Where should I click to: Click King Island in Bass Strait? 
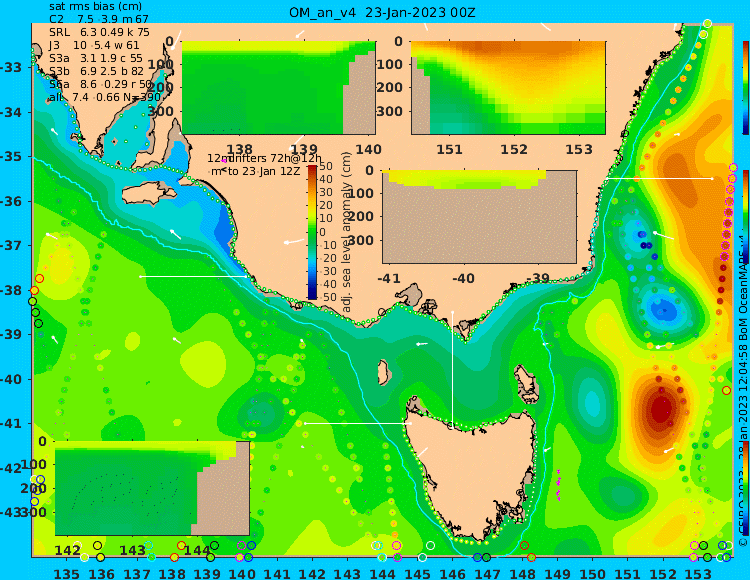click(x=383, y=372)
